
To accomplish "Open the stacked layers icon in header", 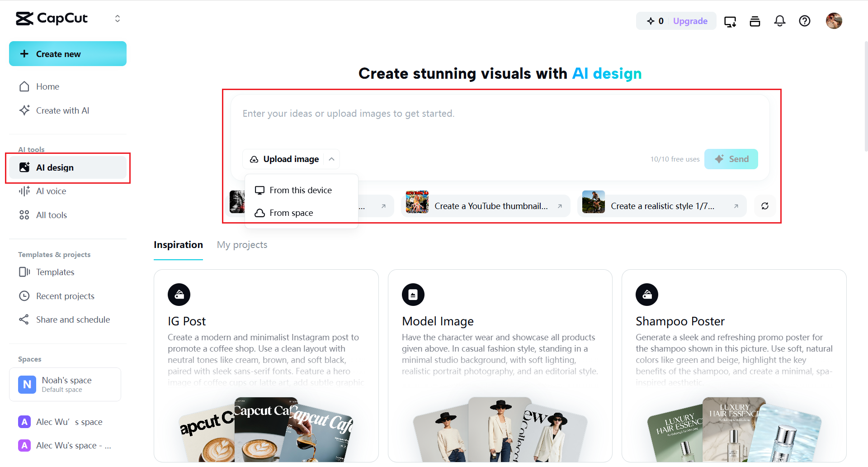I will 755,21.
